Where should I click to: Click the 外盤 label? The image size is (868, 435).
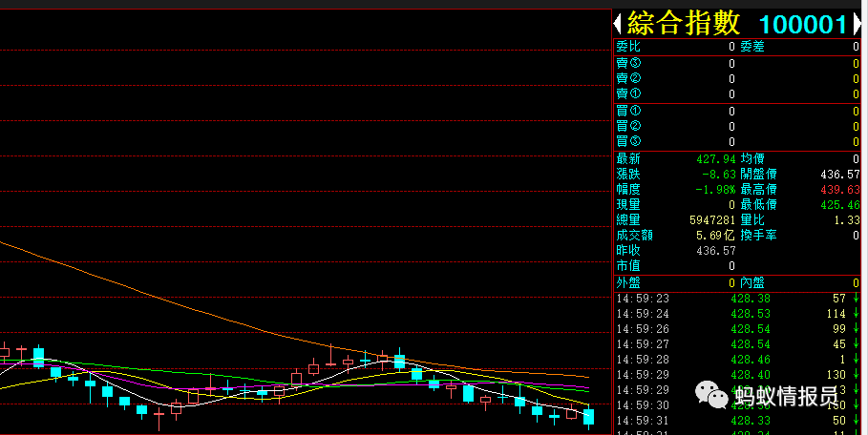click(628, 283)
